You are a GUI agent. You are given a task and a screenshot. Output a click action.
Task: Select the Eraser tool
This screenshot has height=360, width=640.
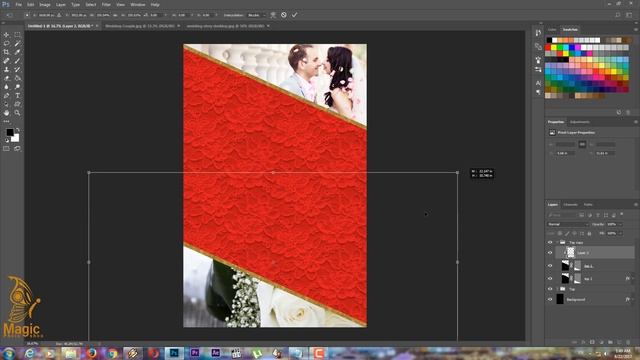click(6, 78)
